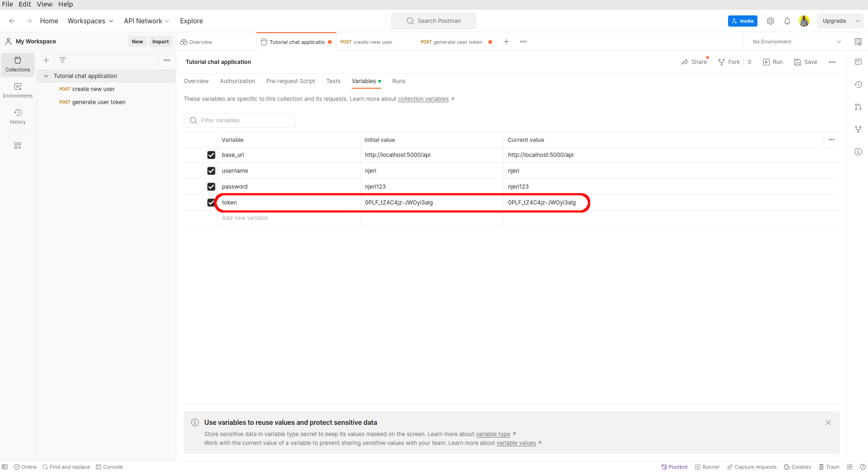Viewport: 868px width, 472px height.
Task: Open Postbot from the status bar
Action: [x=674, y=467]
